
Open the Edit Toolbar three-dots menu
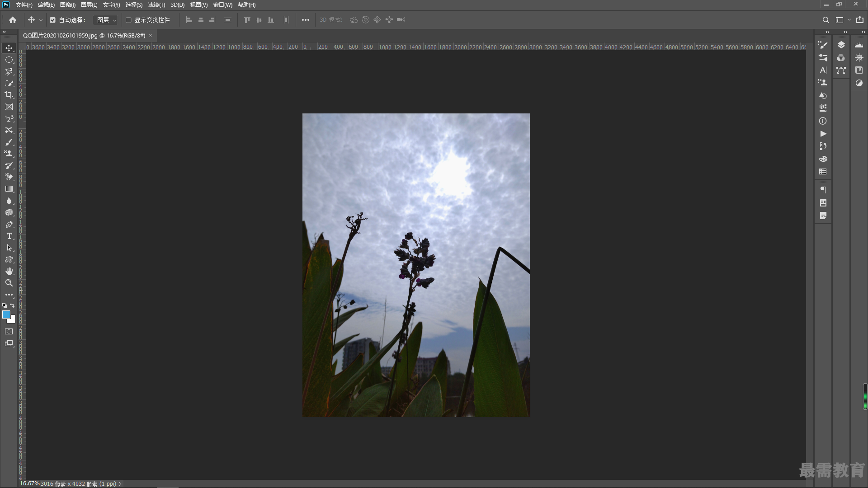coord(9,295)
